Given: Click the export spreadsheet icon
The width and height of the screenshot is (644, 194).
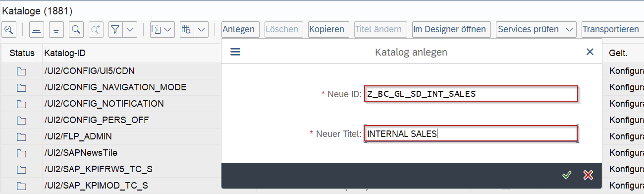Looking at the screenshot, I should [x=156, y=29].
